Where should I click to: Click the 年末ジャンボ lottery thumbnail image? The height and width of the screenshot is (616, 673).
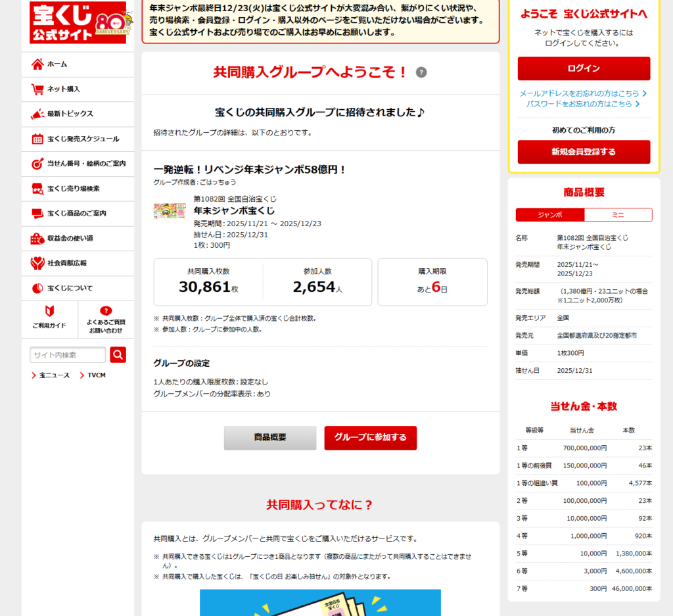click(x=170, y=211)
